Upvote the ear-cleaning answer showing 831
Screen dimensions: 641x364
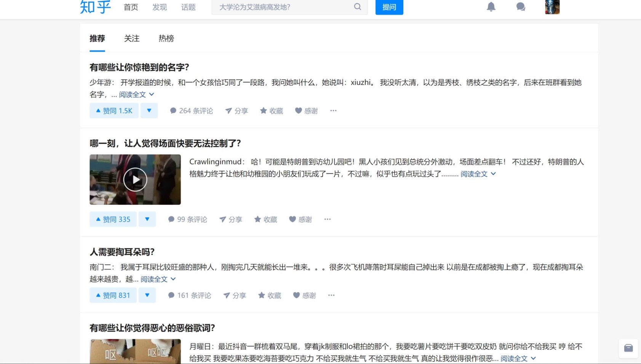pyautogui.click(x=113, y=295)
